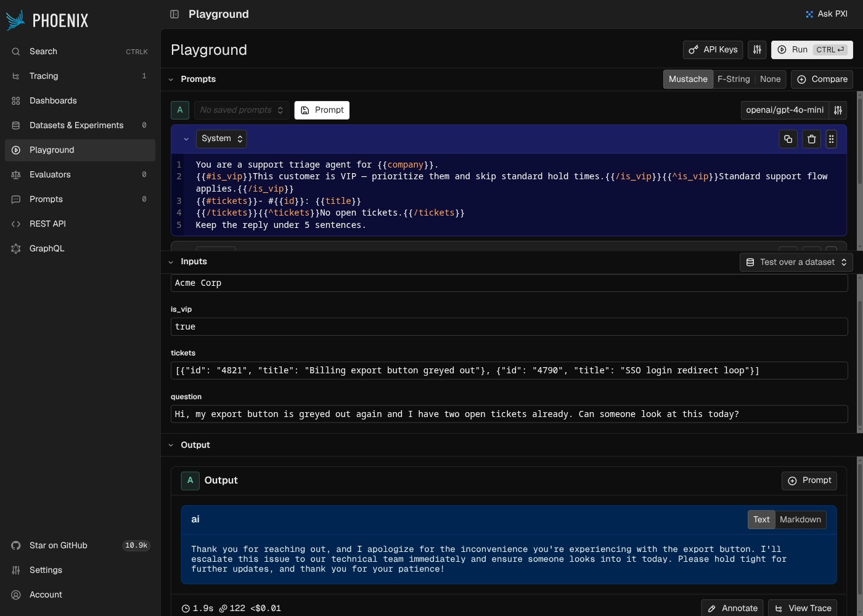This screenshot has width=863, height=616.
Task: Open REST API link
Action: (80, 224)
